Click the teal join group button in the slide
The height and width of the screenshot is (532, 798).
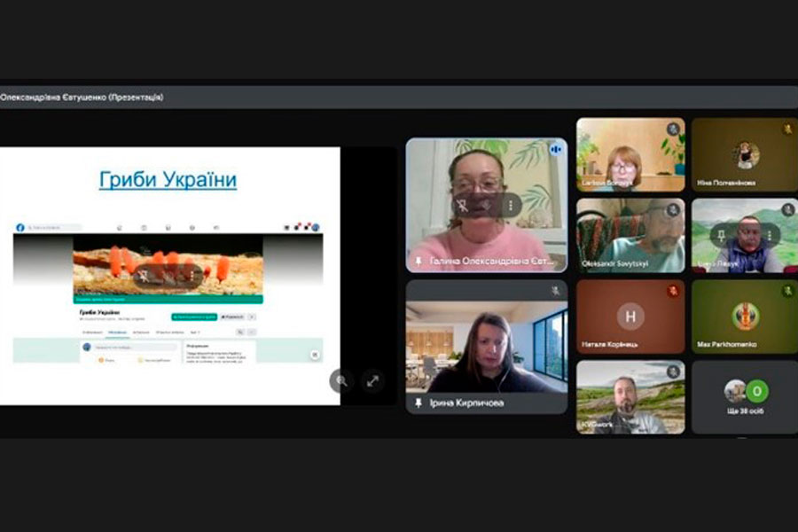click(x=194, y=317)
